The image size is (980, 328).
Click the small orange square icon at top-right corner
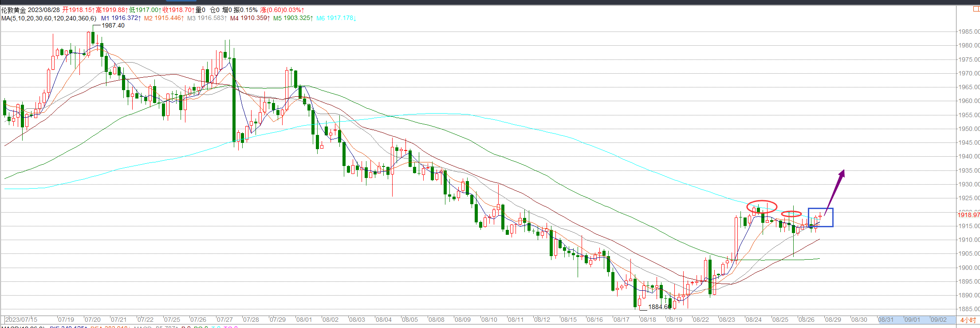point(976,9)
